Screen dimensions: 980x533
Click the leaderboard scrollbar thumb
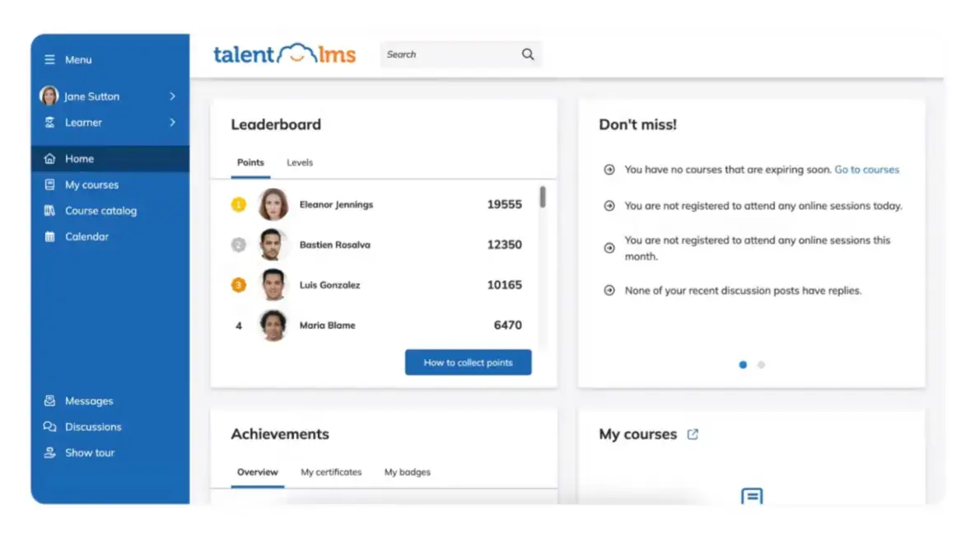coord(543,197)
